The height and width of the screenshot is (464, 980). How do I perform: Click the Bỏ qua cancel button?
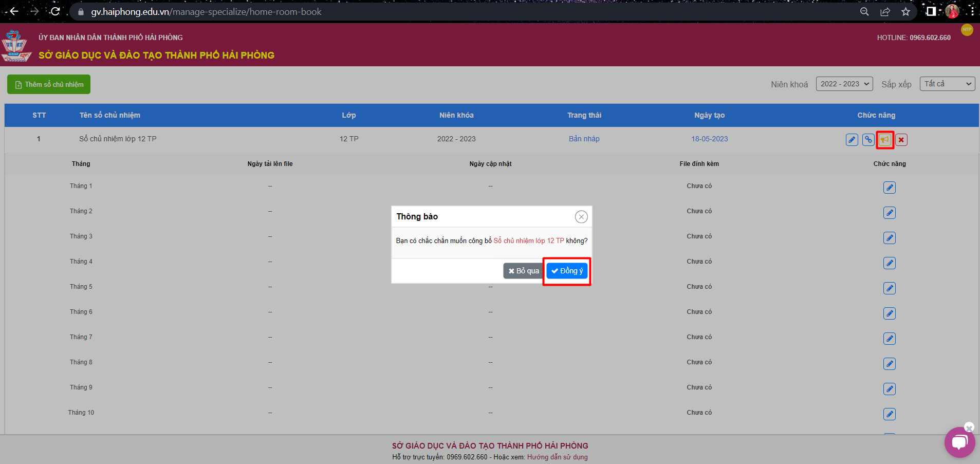(x=523, y=271)
